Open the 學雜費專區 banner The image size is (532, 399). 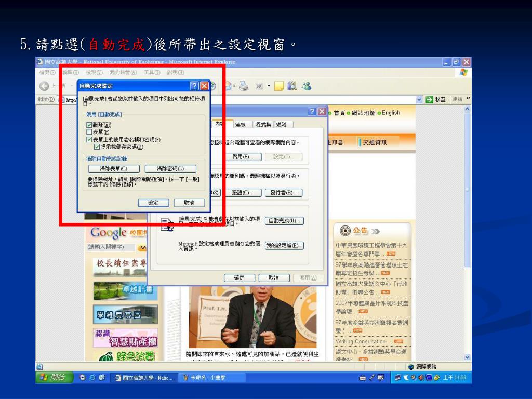pyautogui.click(x=125, y=314)
